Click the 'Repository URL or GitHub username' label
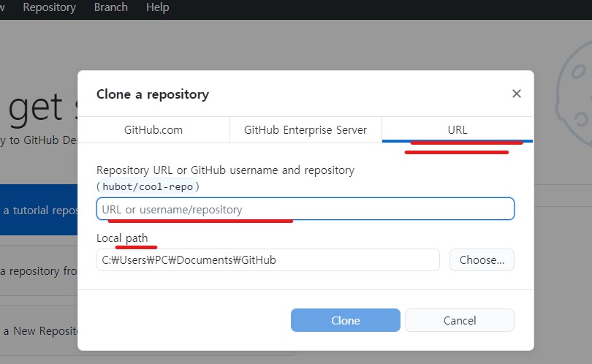Viewport: 592px width, 364px height. click(x=225, y=170)
